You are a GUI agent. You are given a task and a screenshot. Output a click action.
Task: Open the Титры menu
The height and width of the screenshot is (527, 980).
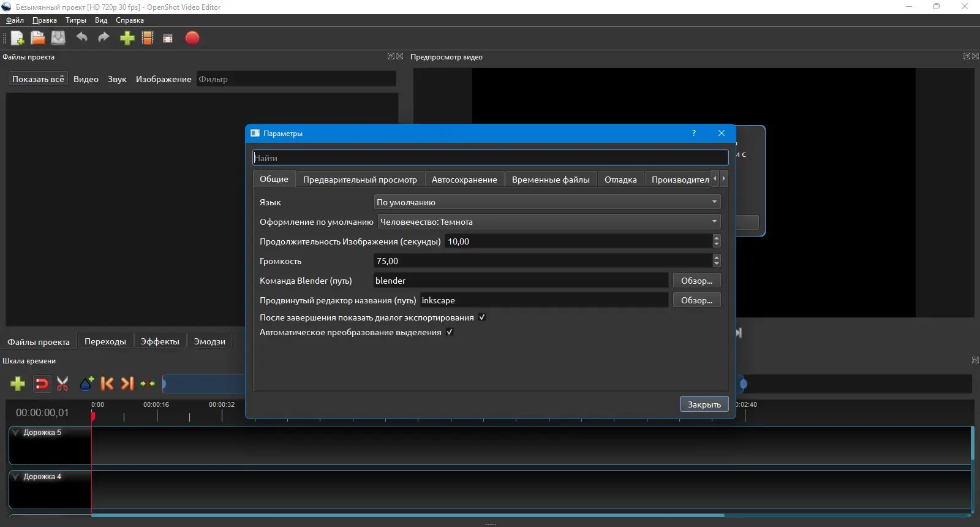pos(76,20)
